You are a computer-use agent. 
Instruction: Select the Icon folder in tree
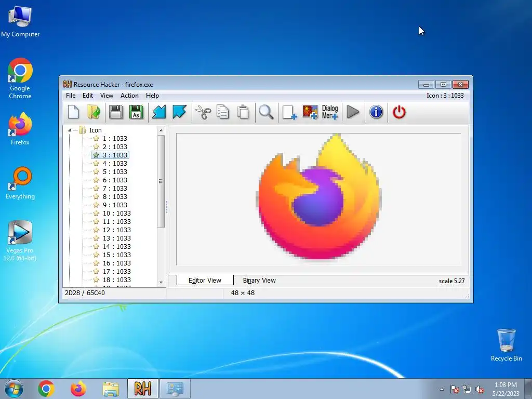pos(96,130)
